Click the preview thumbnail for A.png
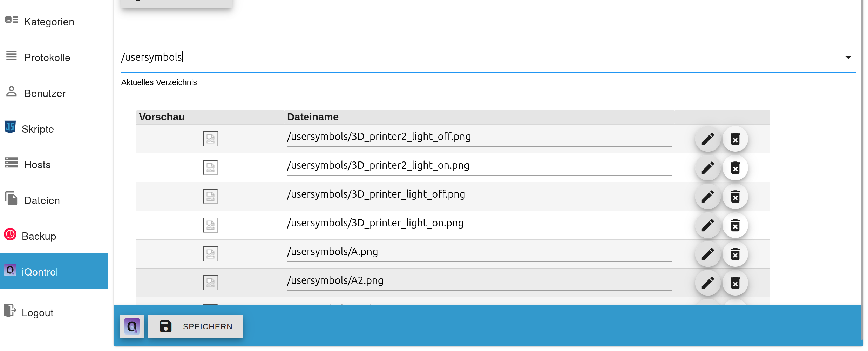Screen dimensions: 868x351 click(x=210, y=254)
